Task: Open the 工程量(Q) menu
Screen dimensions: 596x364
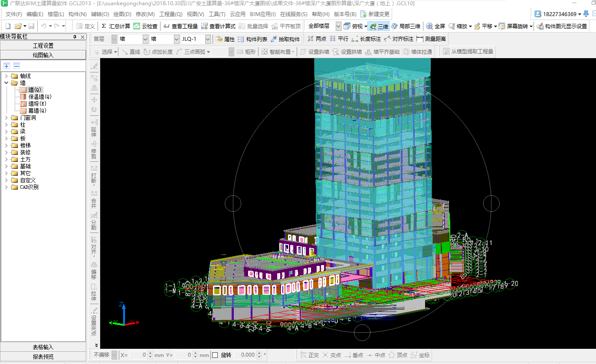Action: (170, 14)
